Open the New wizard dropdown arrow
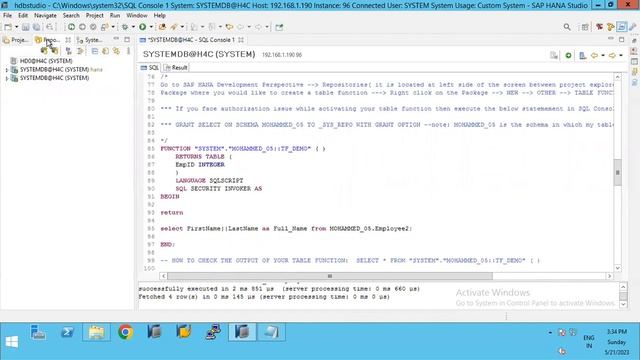This screenshot has width=640, height=360. click(x=16, y=27)
